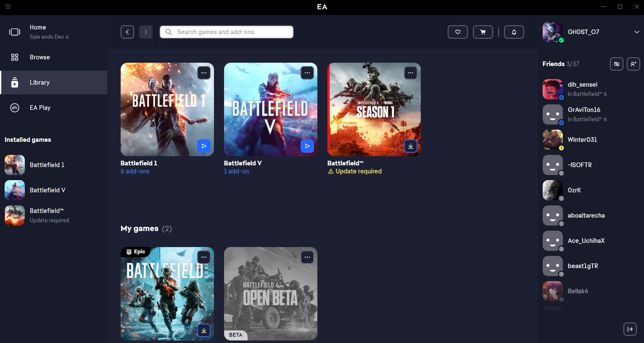The width and height of the screenshot is (644, 343).
Task: Open notifications bell
Action: (514, 32)
